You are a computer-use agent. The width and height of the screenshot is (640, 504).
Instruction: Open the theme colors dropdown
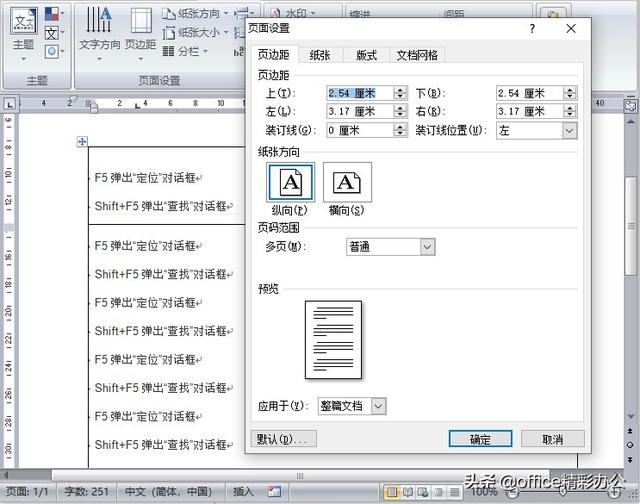(x=54, y=13)
